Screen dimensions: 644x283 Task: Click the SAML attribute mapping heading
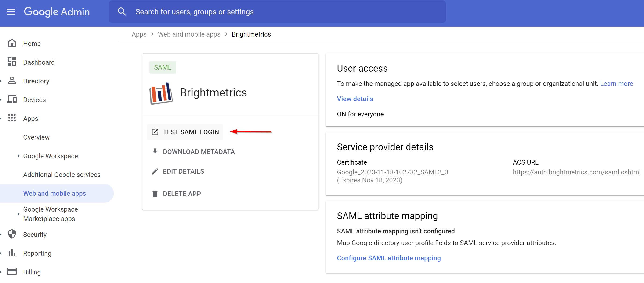tap(387, 216)
